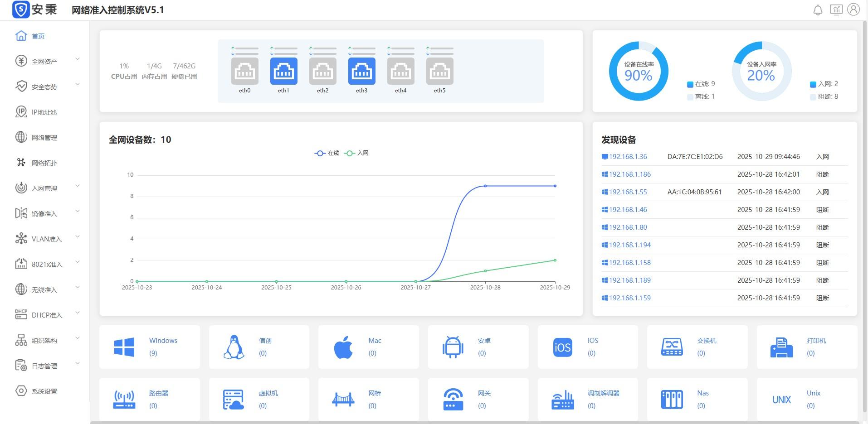Image resolution: width=868 pixels, height=424 pixels.
Task: Click the 网桥 bridge icon
Action: click(x=343, y=400)
